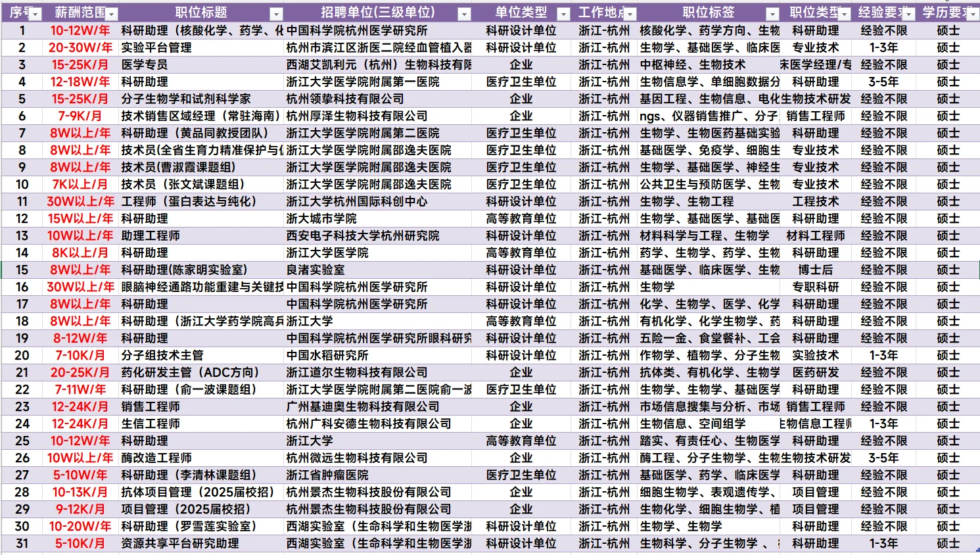Open the 职位标题 column filter dropdown
Screen dimensions: 980x555
coord(277,14)
